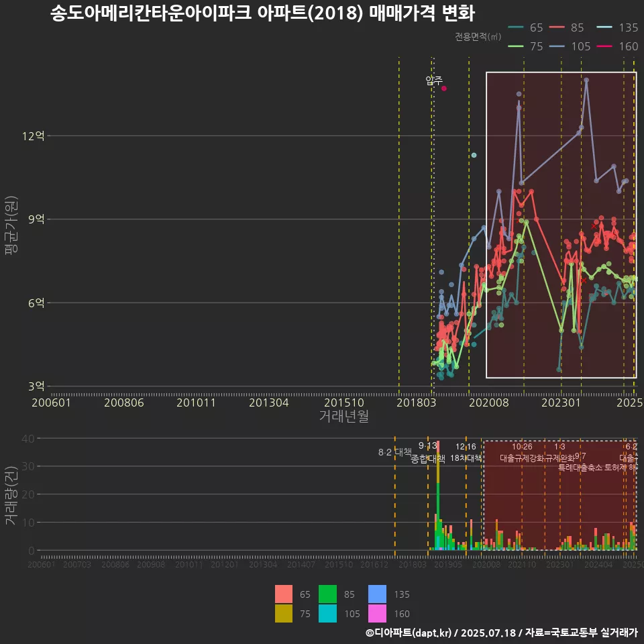The width and height of the screenshot is (644, 644).
Task: Click the 12·16 18차대책 policy annotation
Action: (466, 452)
